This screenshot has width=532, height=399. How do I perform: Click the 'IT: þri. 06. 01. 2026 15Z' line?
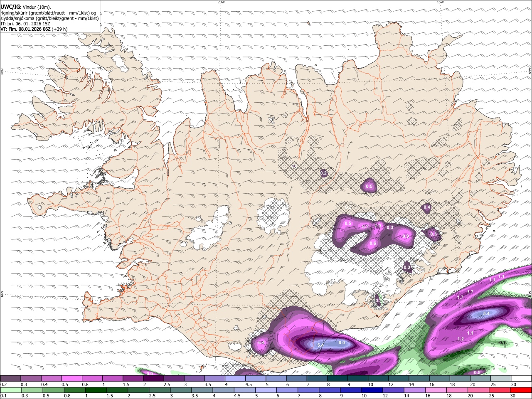coord(25,24)
